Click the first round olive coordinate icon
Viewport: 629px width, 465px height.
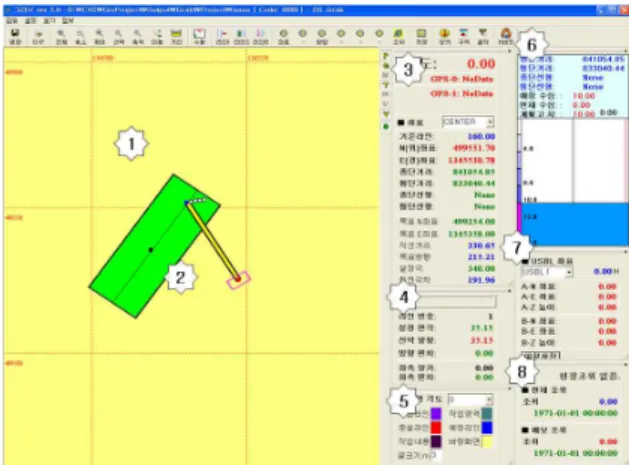(284, 34)
